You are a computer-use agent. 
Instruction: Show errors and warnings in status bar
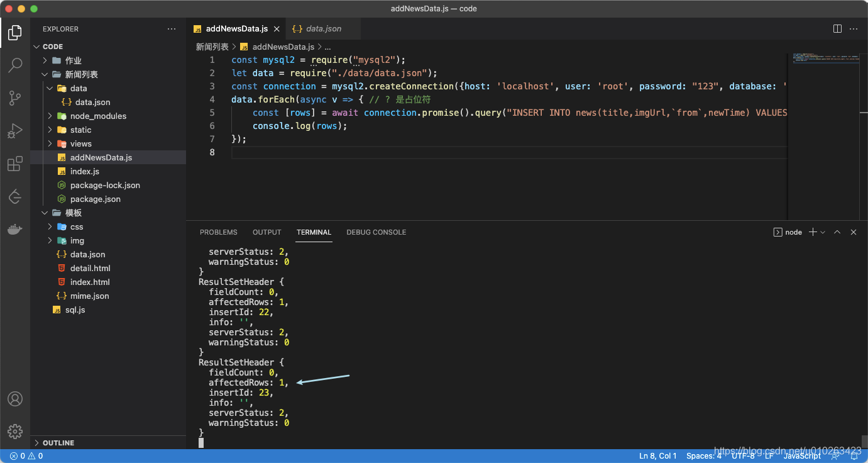click(26, 456)
